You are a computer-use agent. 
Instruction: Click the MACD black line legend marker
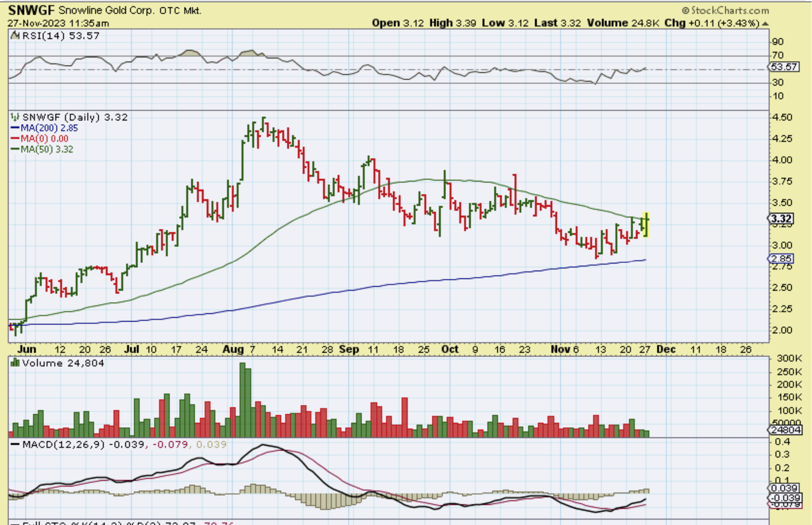[x=16, y=444]
